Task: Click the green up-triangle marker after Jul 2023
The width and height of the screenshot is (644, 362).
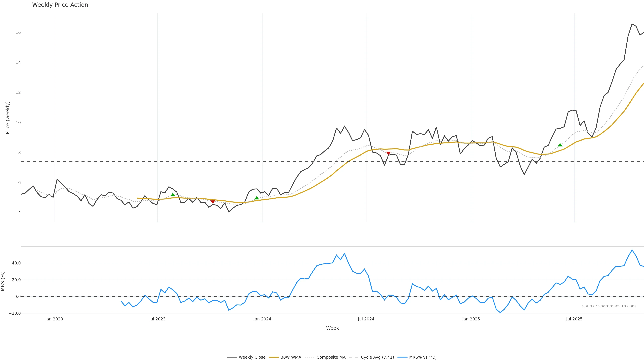Action: point(173,195)
